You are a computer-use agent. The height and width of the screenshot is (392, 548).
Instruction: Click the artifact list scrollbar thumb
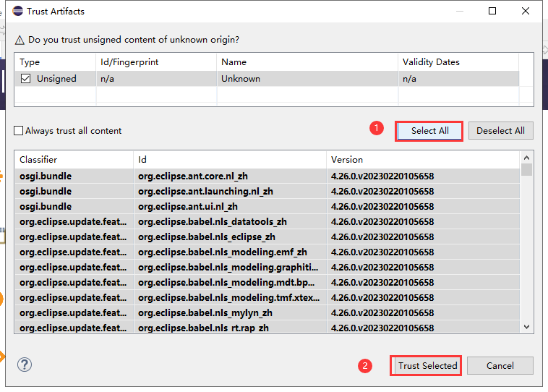click(x=527, y=170)
